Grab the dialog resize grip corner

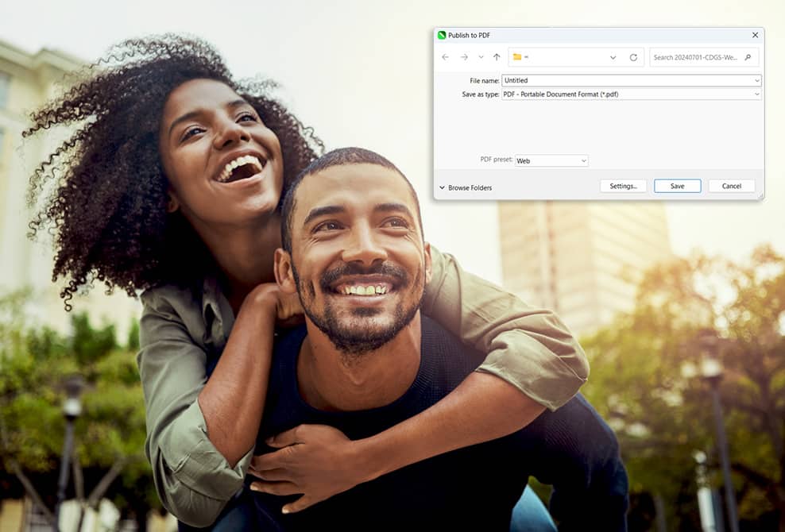pyautogui.click(x=760, y=196)
